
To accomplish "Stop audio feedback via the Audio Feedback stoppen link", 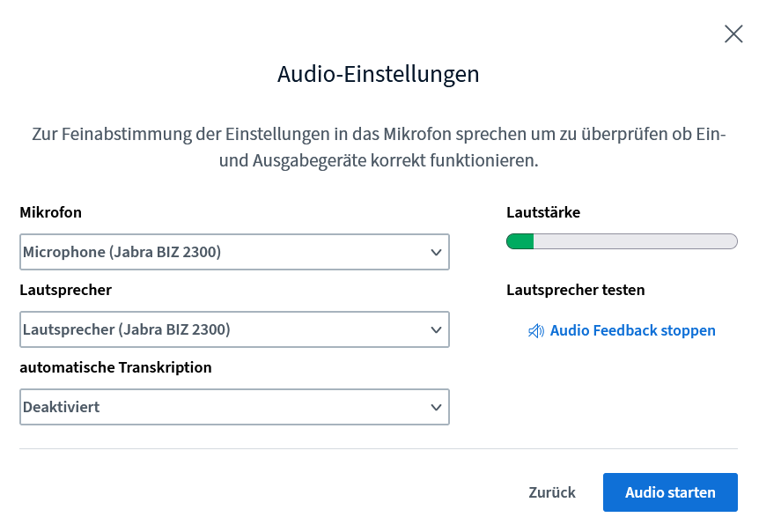I will click(632, 331).
